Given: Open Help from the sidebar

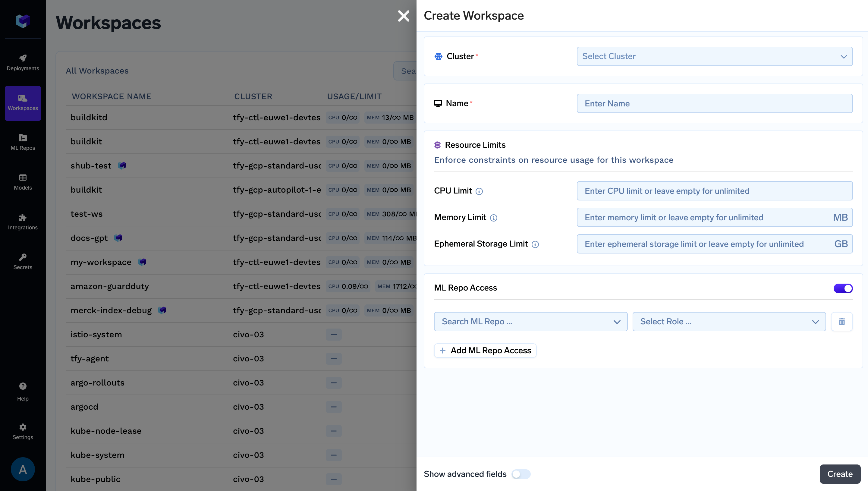Looking at the screenshot, I should tap(23, 392).
